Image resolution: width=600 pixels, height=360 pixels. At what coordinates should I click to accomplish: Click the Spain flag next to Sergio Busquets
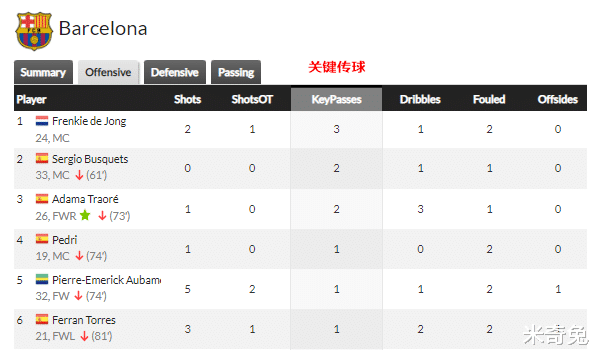[x=42, y=158]
